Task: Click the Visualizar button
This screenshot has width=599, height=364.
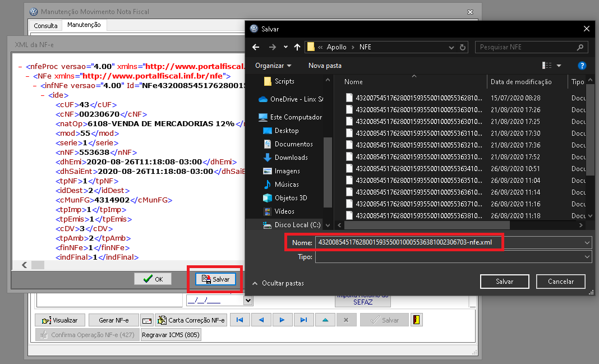Action: pyautogui.click(x=60, y=320)
